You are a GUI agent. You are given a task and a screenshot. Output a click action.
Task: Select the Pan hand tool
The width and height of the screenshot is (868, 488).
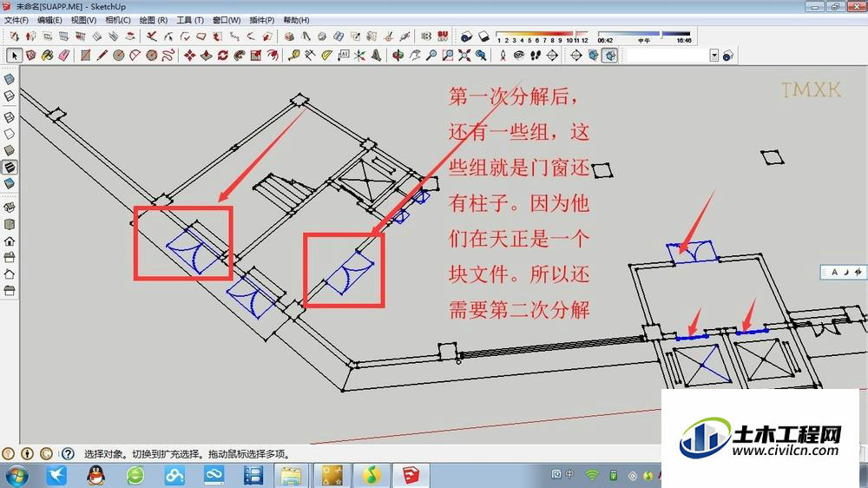[x=415, y=56]
